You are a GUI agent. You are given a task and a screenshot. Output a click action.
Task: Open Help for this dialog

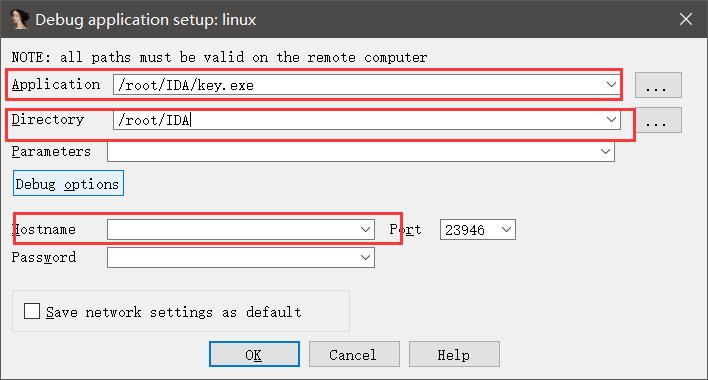click(454, 354)
